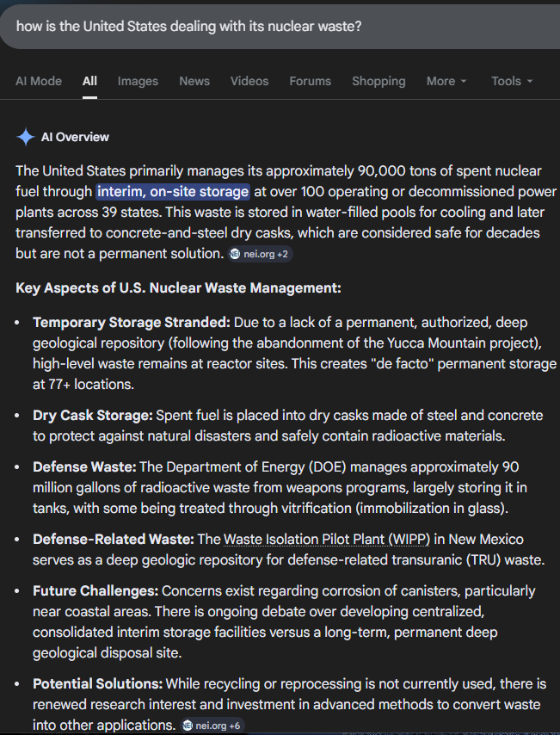The image size is (560, 735).
Task: Click the 'geological disposal site.' text
Action: 107,652
